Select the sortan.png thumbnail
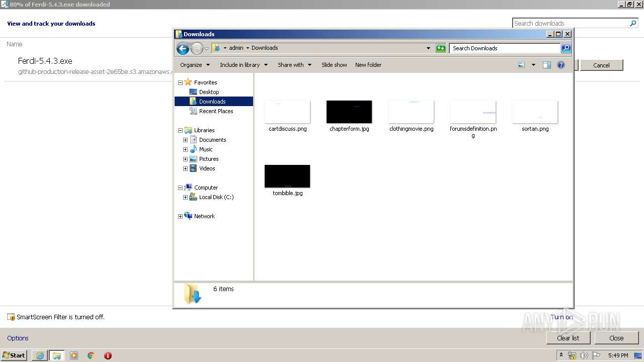 click(x=535, y=112)
